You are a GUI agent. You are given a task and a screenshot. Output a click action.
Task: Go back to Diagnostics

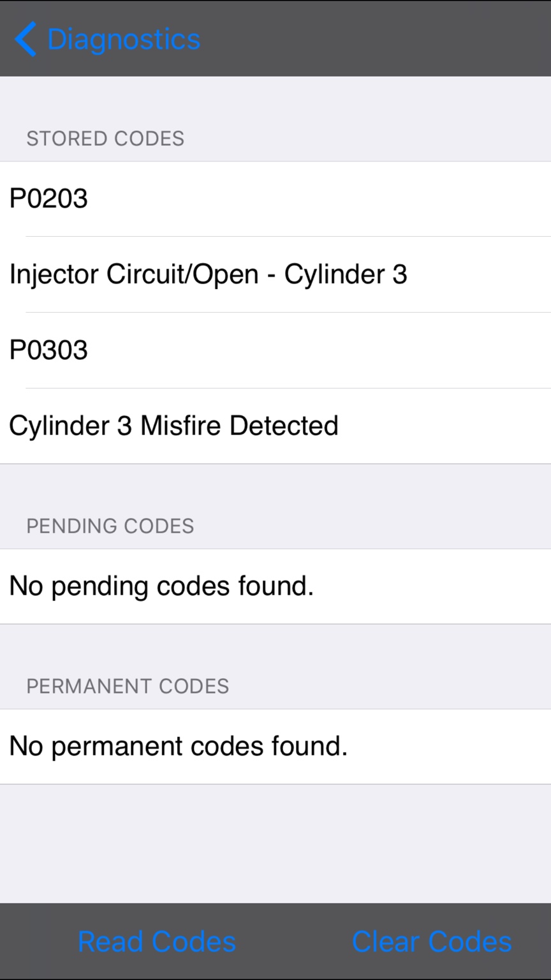click(x=107, y=39)
